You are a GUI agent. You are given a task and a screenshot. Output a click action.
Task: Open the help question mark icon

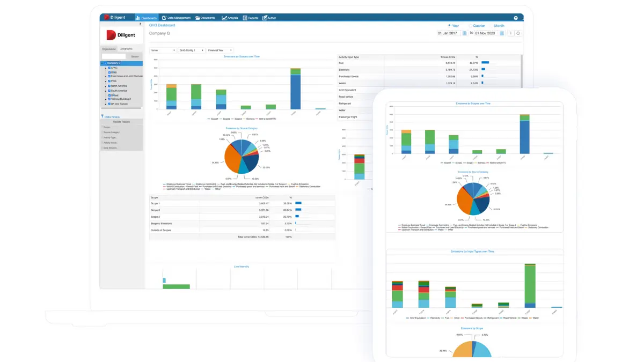click(x=516, y=18)
